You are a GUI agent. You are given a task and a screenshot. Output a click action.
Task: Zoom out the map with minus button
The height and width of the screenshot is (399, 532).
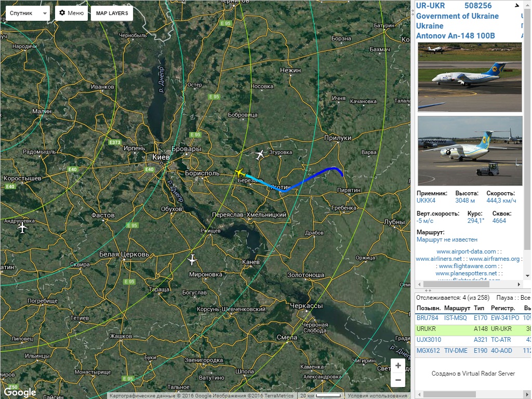coord(398,380)
